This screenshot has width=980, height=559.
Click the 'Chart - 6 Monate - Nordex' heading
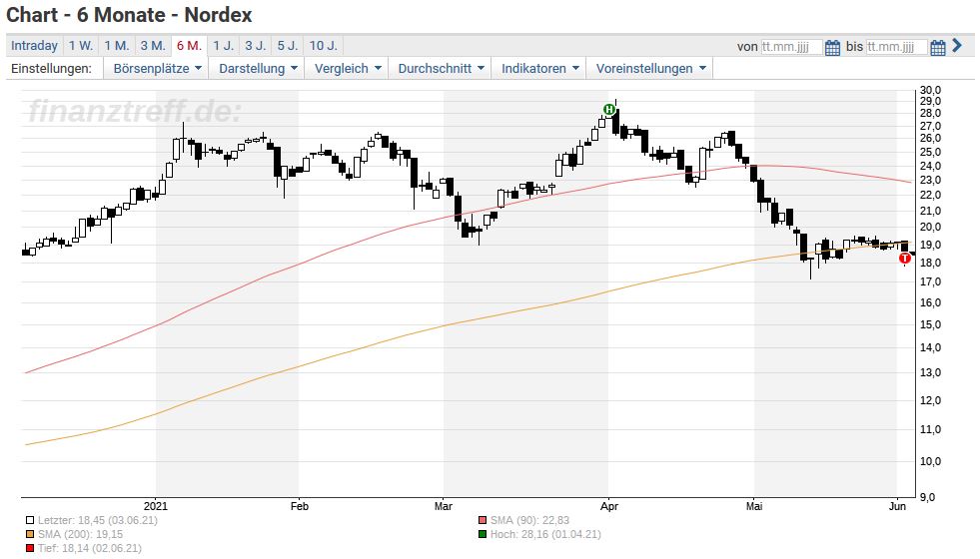[x=130, y=14]
